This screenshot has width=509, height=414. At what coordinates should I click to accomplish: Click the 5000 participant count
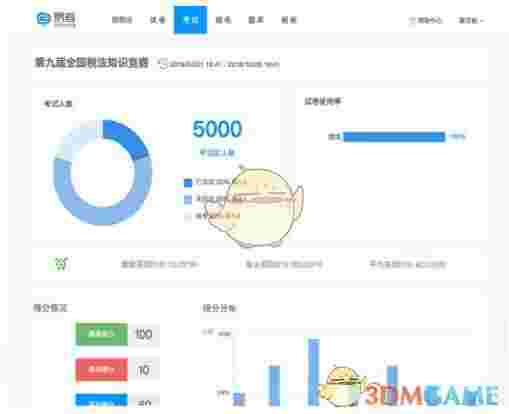[217, 129]
